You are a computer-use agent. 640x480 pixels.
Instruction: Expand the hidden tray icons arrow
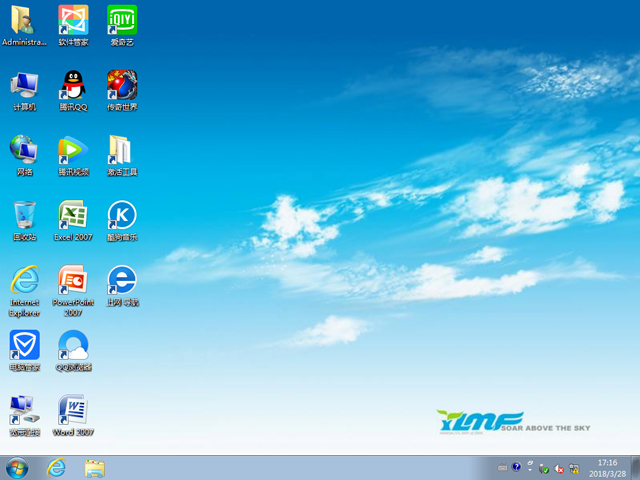pos(531,467)
